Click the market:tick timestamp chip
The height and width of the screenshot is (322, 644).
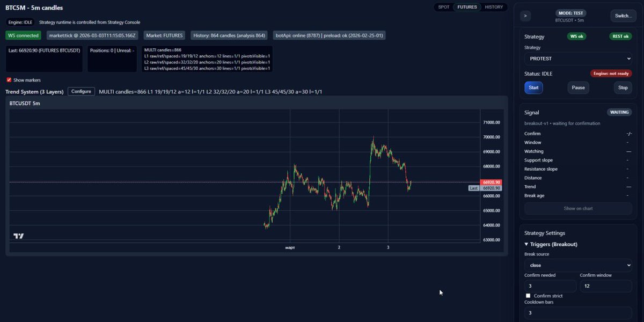(92, 35)
